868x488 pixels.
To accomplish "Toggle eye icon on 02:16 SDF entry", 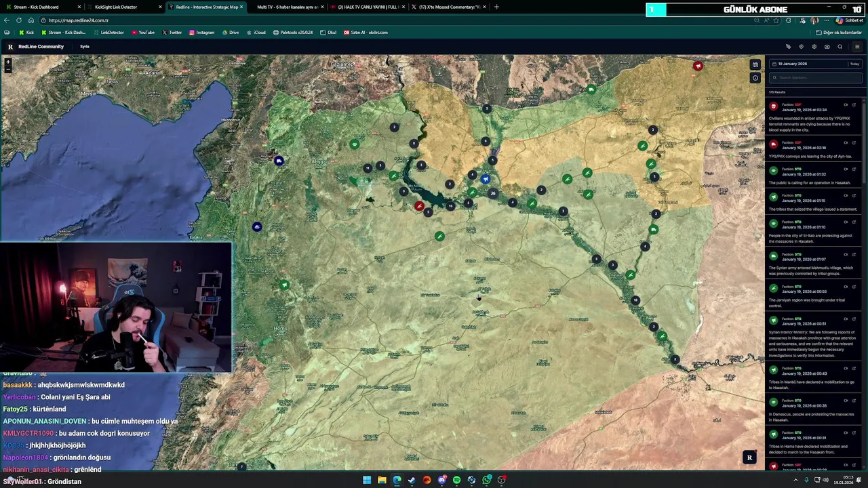I will point(846,143).
